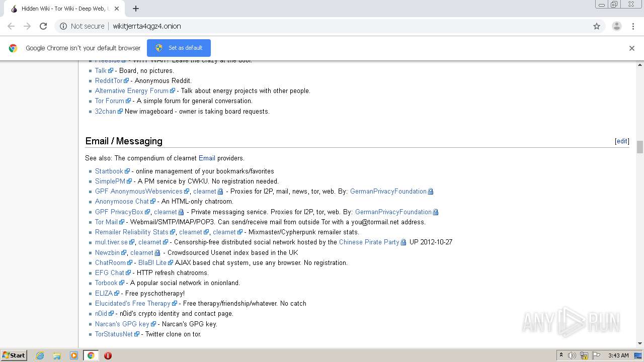Launch Internet Explorer from the taskbar
The width and height of the screenshot is (644, 362).
[x=40, y=355]
